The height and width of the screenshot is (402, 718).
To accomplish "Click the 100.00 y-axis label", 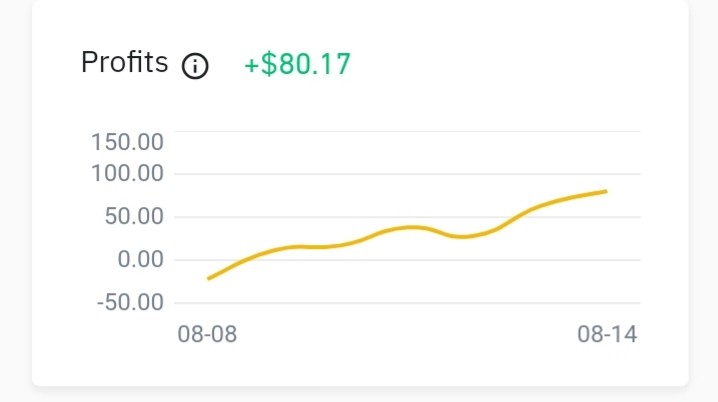I will 127,174.
